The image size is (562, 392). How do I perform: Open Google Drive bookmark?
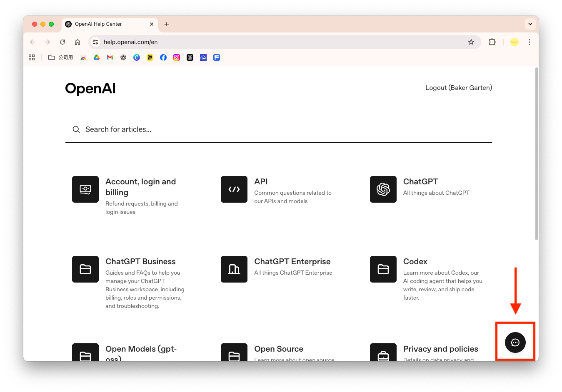tap(97, 57)
